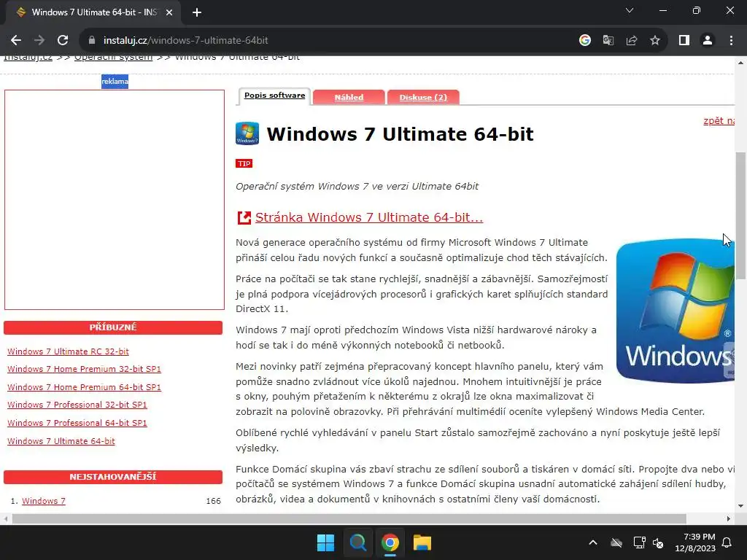Open Stránka Windows 7 Ultimate 64-bit link
747x560 pixels.
click(369, 217)
